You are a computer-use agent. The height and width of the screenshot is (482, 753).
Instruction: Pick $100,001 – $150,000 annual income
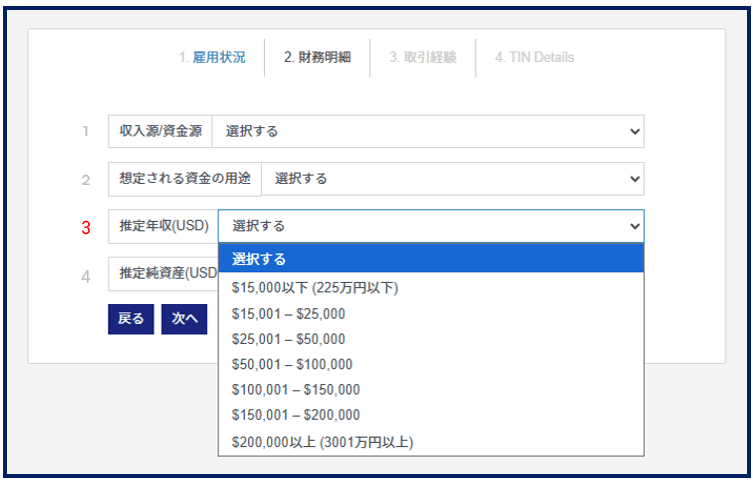(x=295, y=390)
